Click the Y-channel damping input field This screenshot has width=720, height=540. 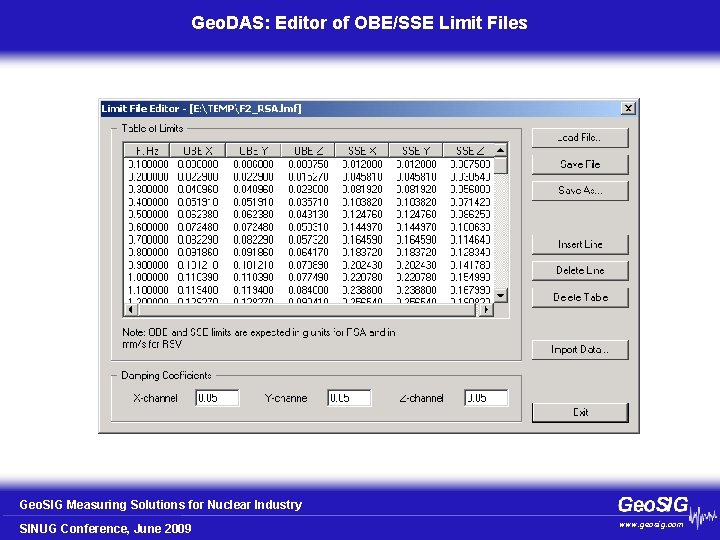[x=349, y=398]
